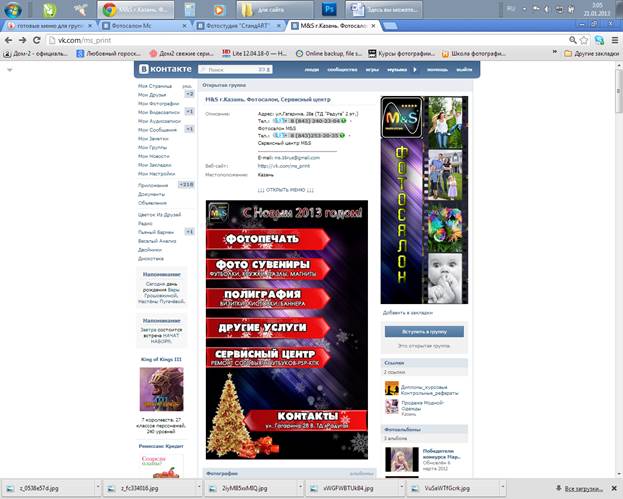The width and height of the screenshot is (623, 499).
Task: Click the URL address field
Action: (x=308, y=40)
